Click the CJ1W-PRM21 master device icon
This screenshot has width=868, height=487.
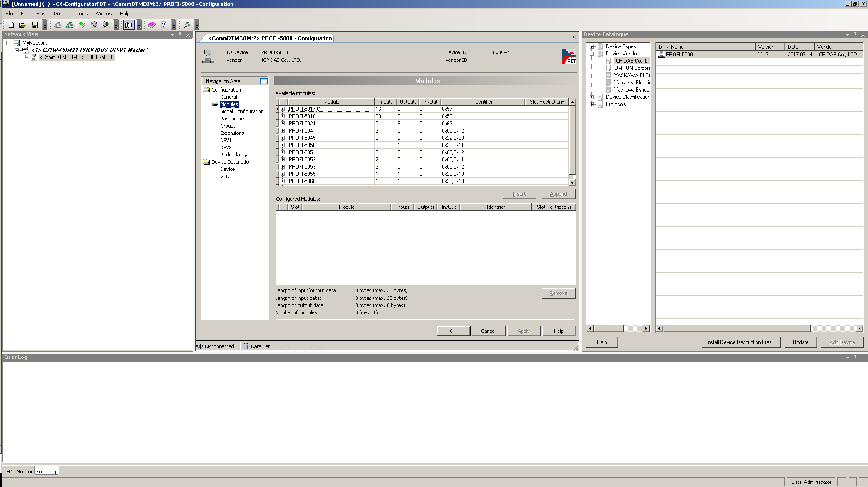25,50
